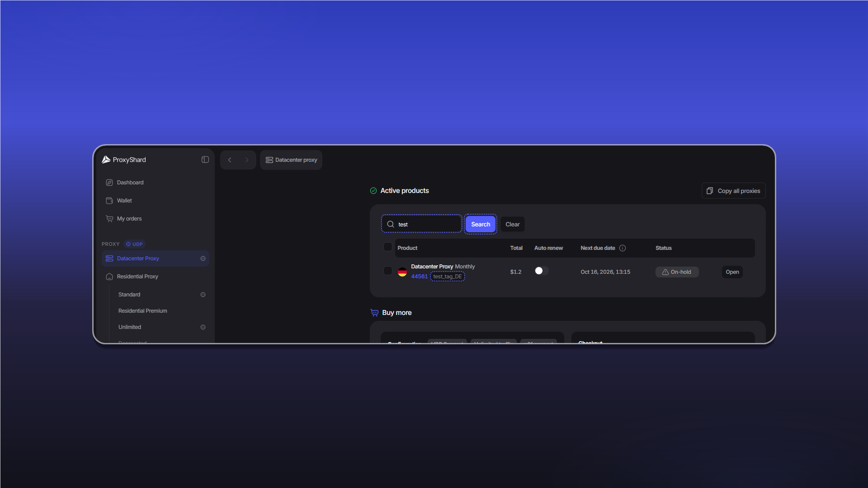Open My orders from sidebar

pyautogui.click(x=156, y=219)
